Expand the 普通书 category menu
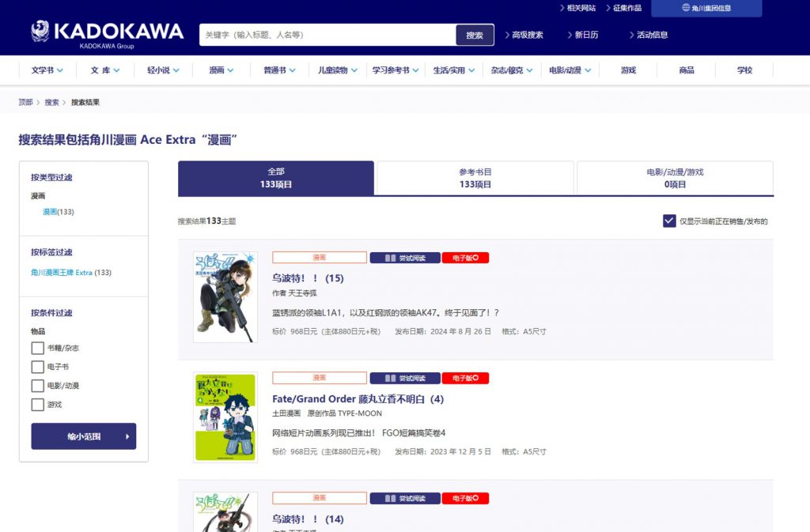810x532 pixels. tap(279, 70)
